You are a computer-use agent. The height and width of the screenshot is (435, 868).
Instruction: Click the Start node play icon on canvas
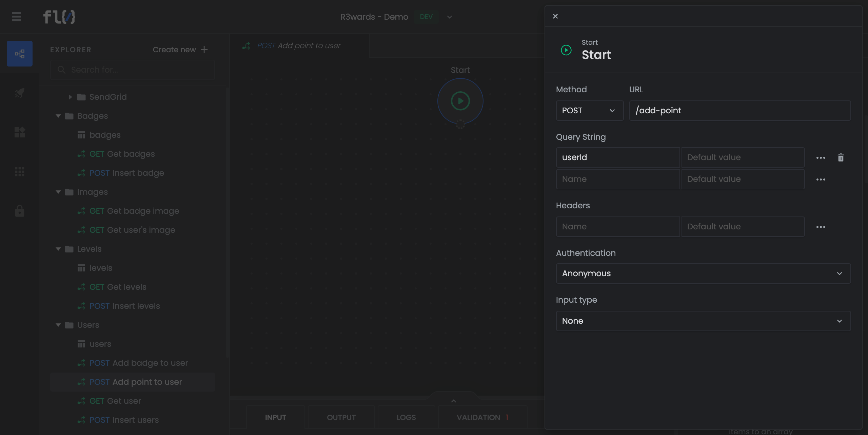click(x=460, y=101)
